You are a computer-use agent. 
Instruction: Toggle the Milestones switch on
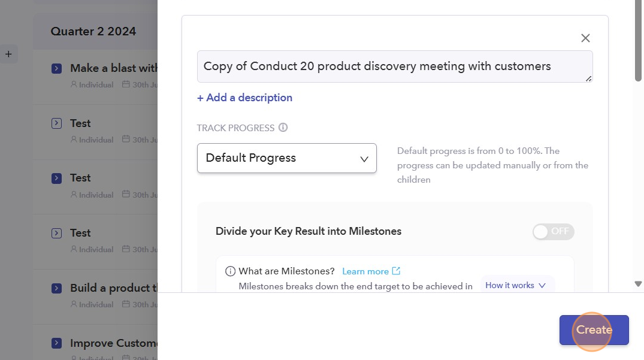[553, 232]
